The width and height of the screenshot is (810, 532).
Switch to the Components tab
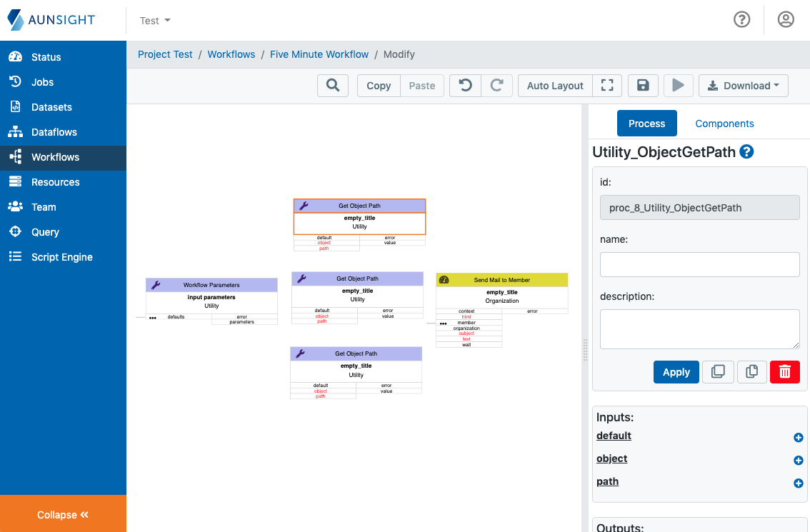click(724, 124)
